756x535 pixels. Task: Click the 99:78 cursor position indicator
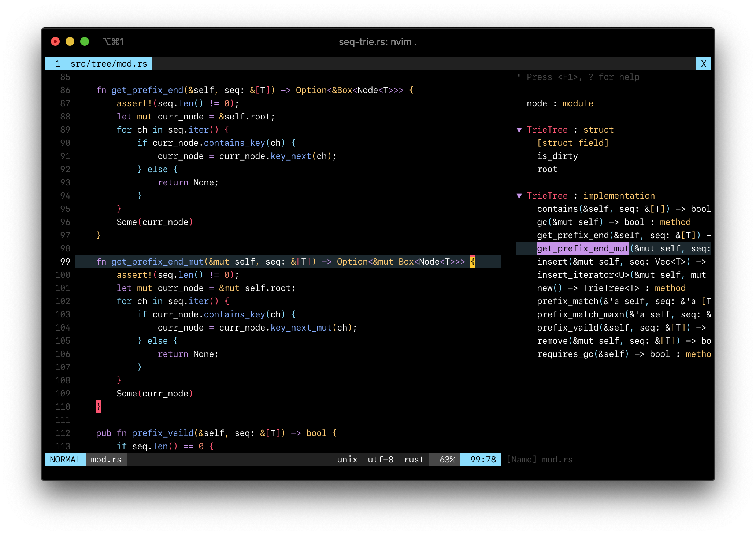tap(483, 460)
